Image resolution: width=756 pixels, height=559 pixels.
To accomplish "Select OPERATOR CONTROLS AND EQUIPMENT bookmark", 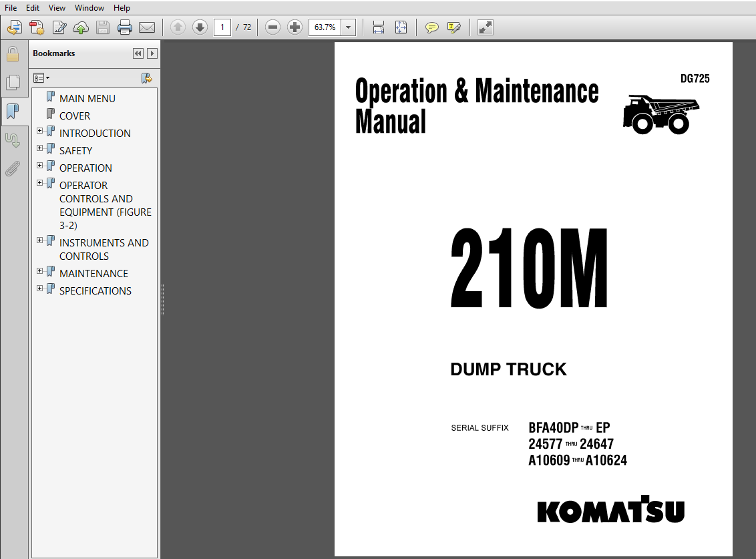I will [105, 206].
